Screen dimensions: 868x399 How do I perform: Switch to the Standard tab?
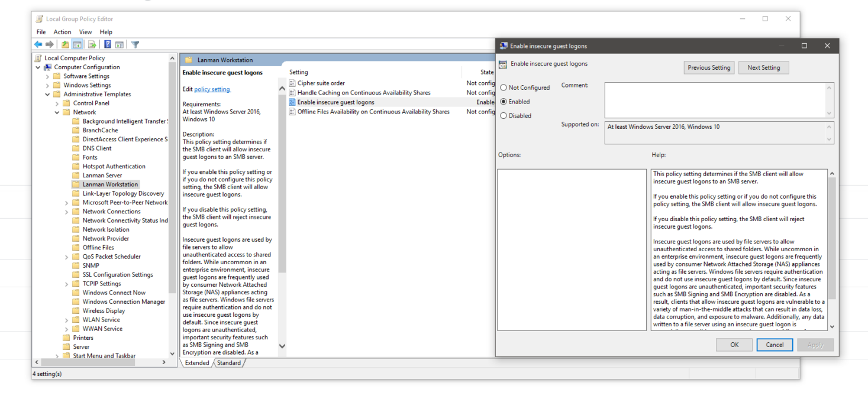click(x=229, y=363)
